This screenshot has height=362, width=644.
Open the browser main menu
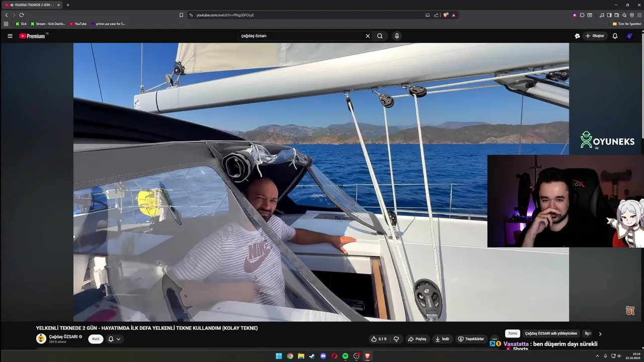click(x=639, y=15)
